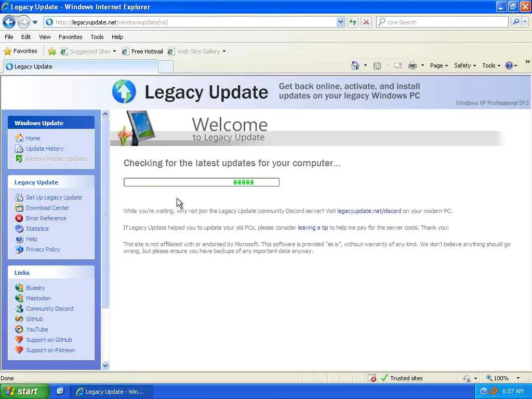Follow the 'leaving a tip' link
532x399 pixels.
pos(313,228)
